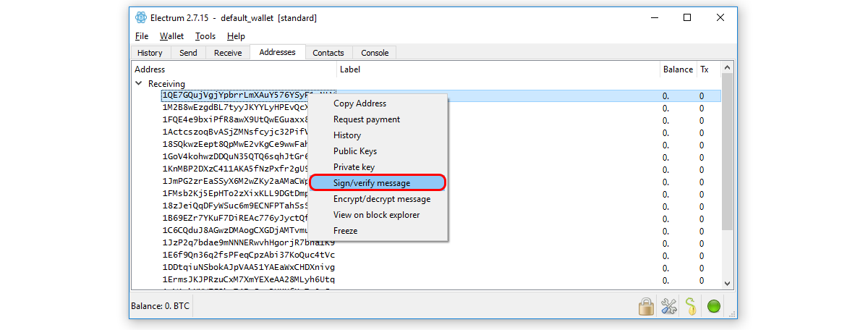The image size is (868, 330).
Task: Select address starting with 18zJeiQqDFyWSuc
Action: pos(236,206)
